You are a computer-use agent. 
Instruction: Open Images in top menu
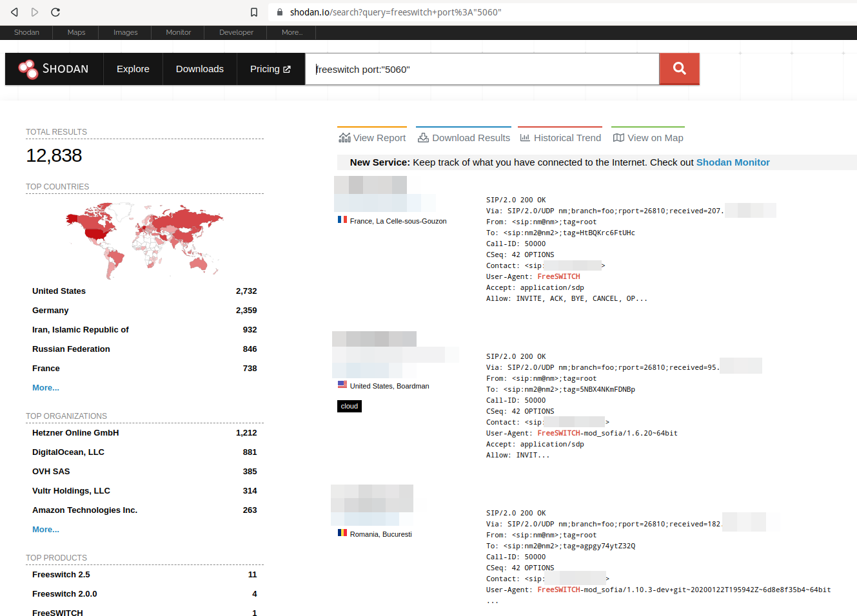tap(125, 32)
